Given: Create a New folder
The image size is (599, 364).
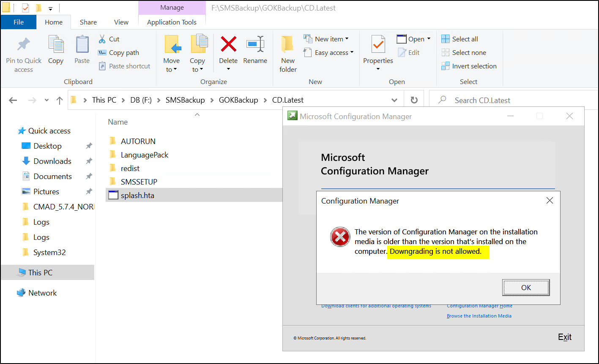Looking at the screenshot, I should point(288,54).
